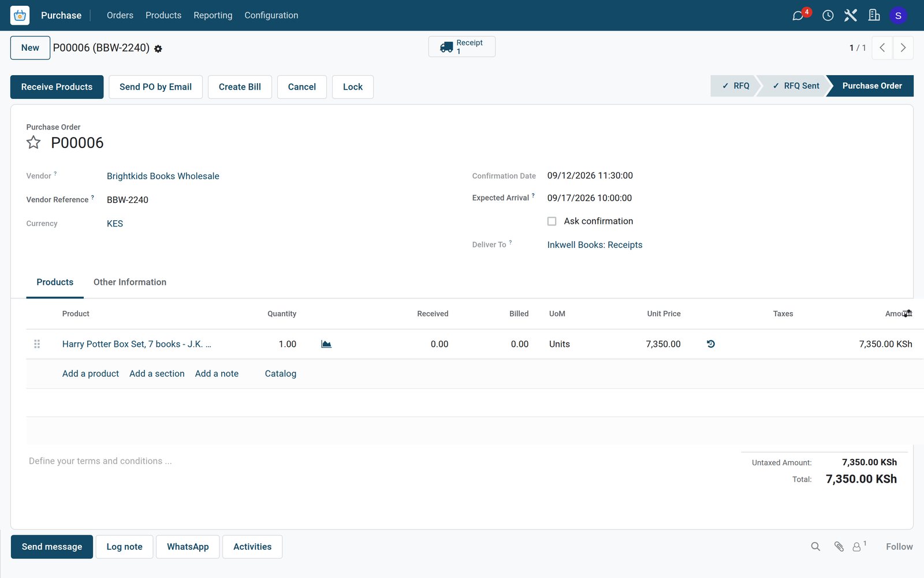The height and width of the screenshot is (578, 924).
Task: Click the WhatsApp button
Action: click(188, 547)
